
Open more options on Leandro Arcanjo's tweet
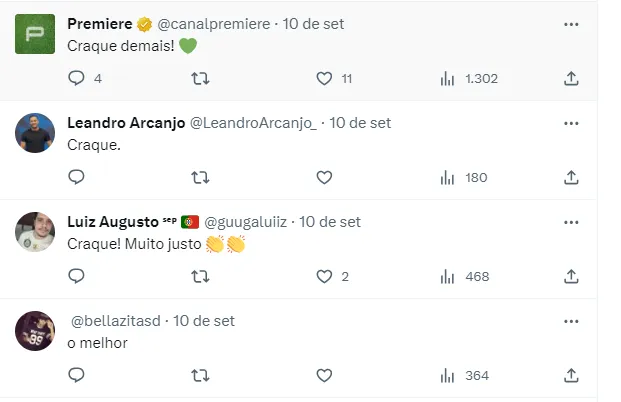click(571, 123)
